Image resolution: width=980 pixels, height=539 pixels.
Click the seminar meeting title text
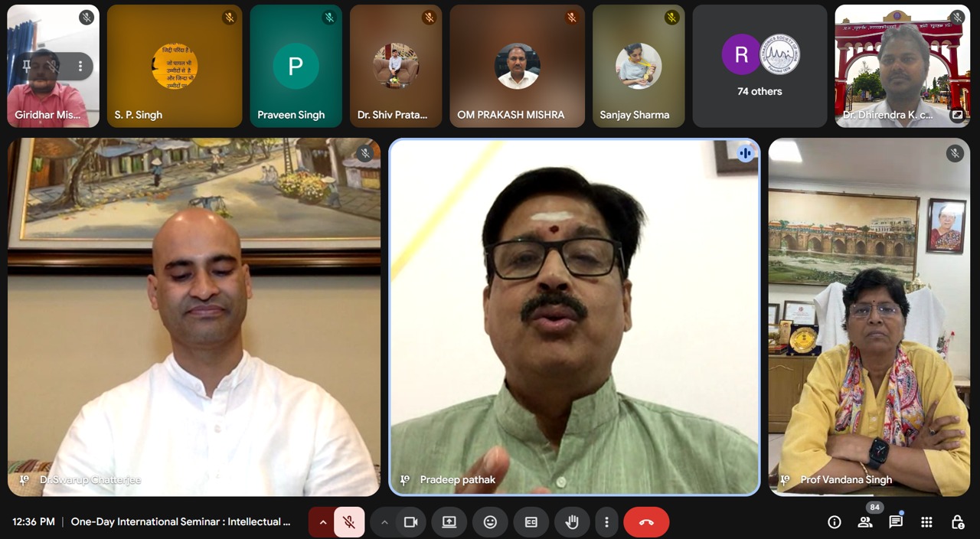pyautogui.click(x=181, y=522)
